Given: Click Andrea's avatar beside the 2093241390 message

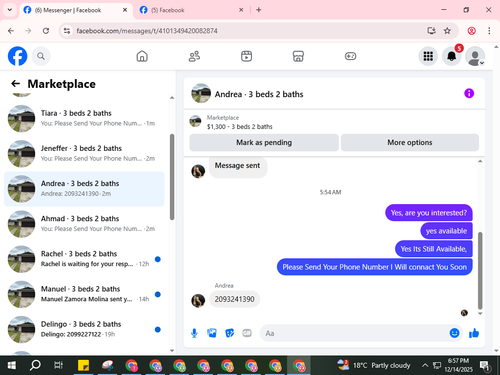Looking at the screenshot, I should click(198, 301).
